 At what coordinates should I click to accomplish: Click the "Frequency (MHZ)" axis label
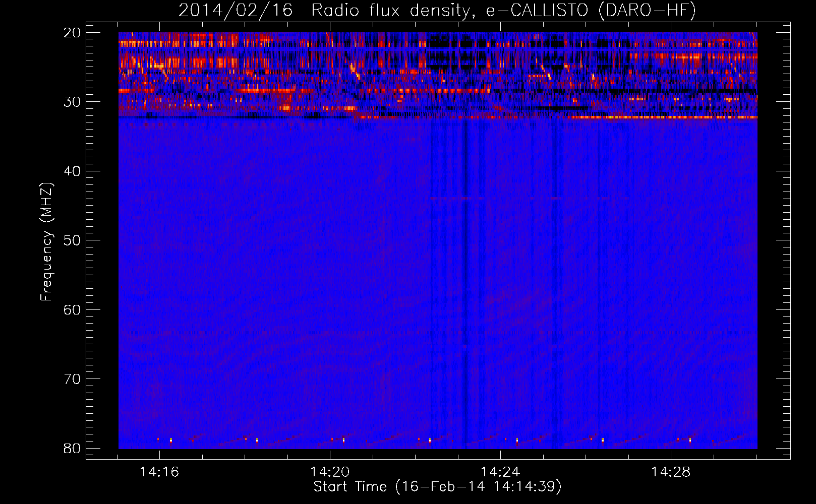[x=46, y=242]
